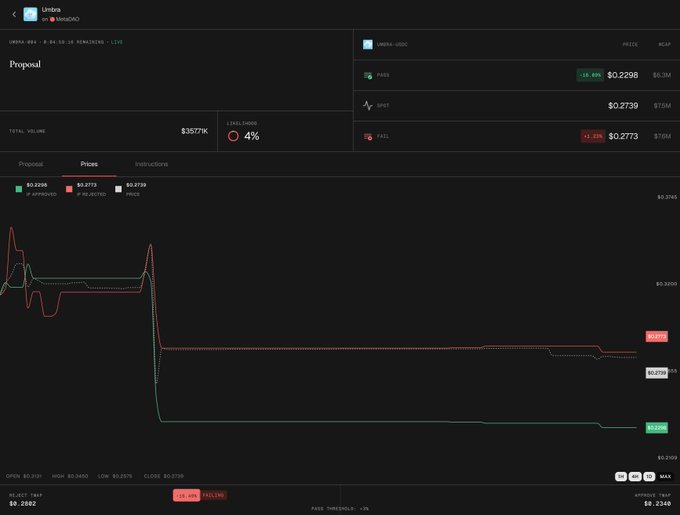Click the green Pass percentage change badge
The width and height of the screenshot is (680, 515).
[590, 75]
